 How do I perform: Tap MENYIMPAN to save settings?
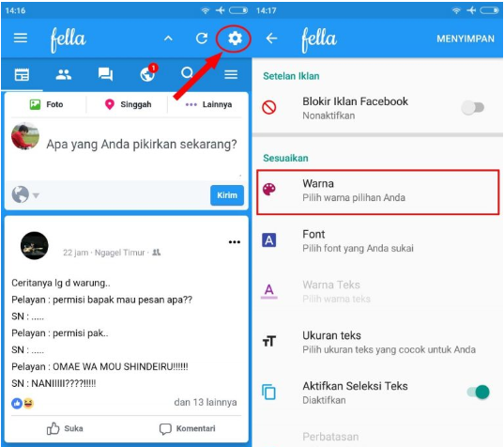(466, 39)
